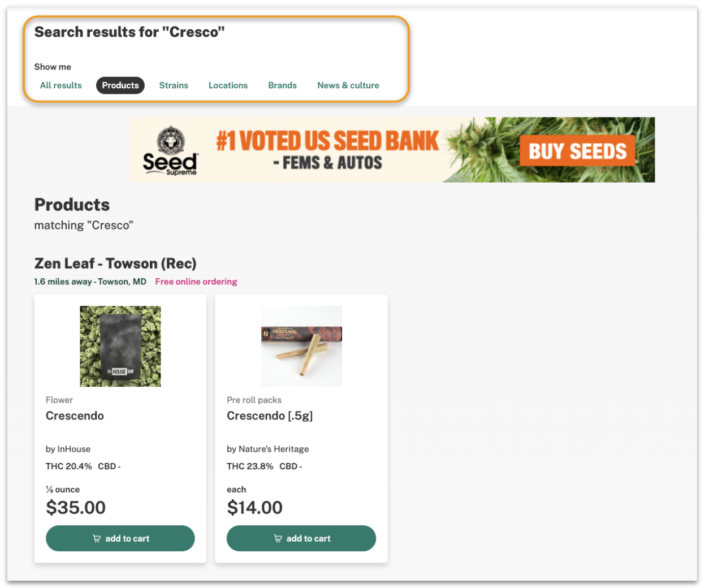Switch to the "All results" filter tab
Viewport: 705px width, 588px height.
tap(60, 85)
